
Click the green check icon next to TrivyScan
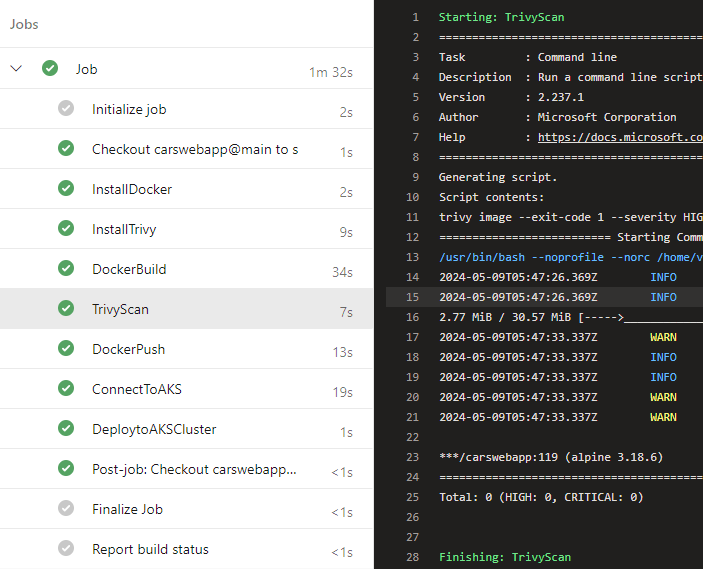pos(66,309)
